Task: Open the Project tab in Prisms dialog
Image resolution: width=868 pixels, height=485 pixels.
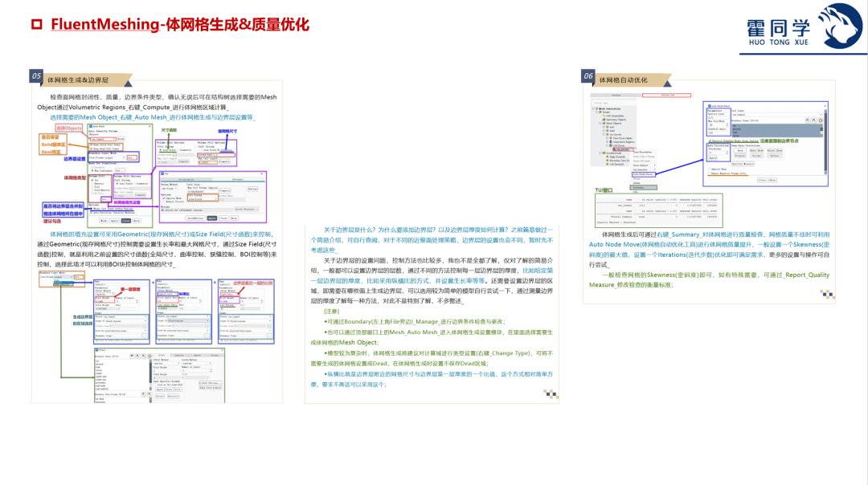Action: [x=215, y=355]
